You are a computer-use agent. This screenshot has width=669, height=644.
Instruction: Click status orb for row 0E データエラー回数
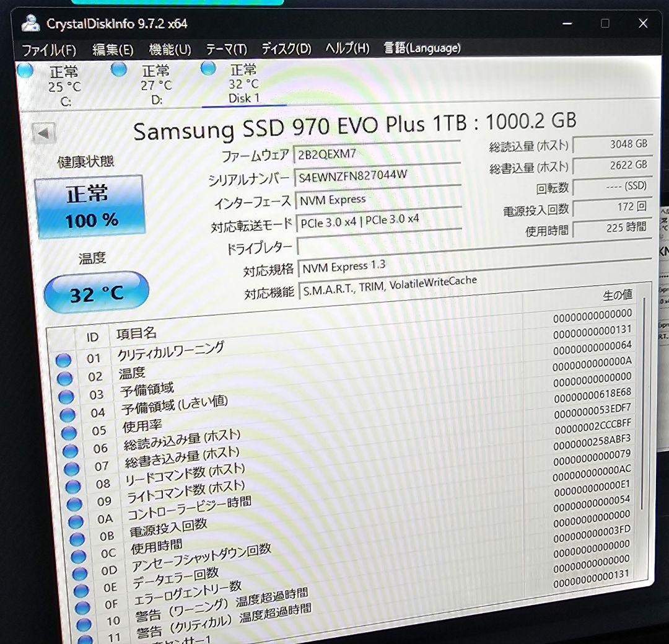[x=81, y=591]
